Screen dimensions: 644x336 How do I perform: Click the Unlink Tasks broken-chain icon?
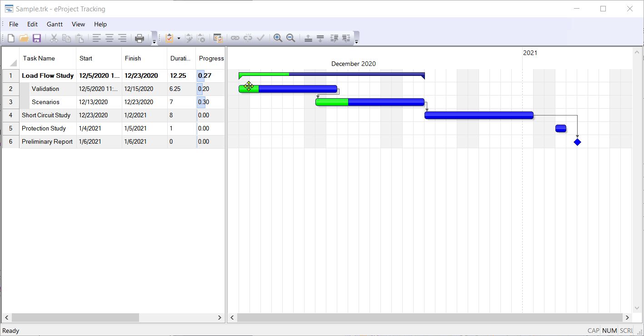click(x=247, y=38)
